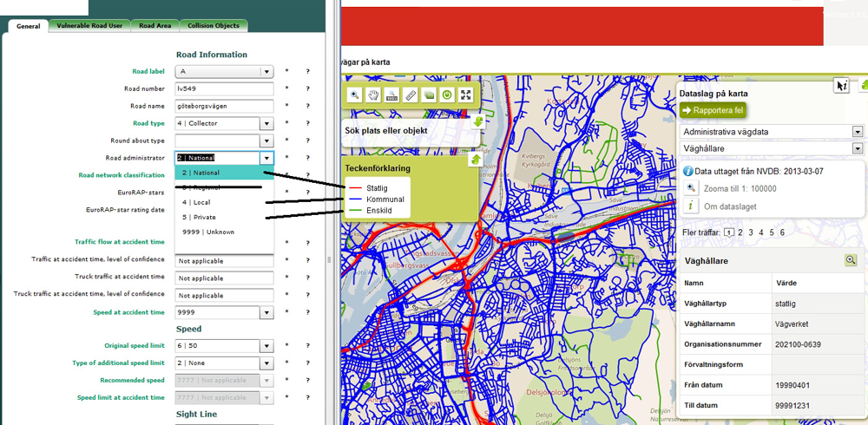Go to page 3 of Fler träffar
868x425 pixels.
pyautogui.click(x=761, y=232)
